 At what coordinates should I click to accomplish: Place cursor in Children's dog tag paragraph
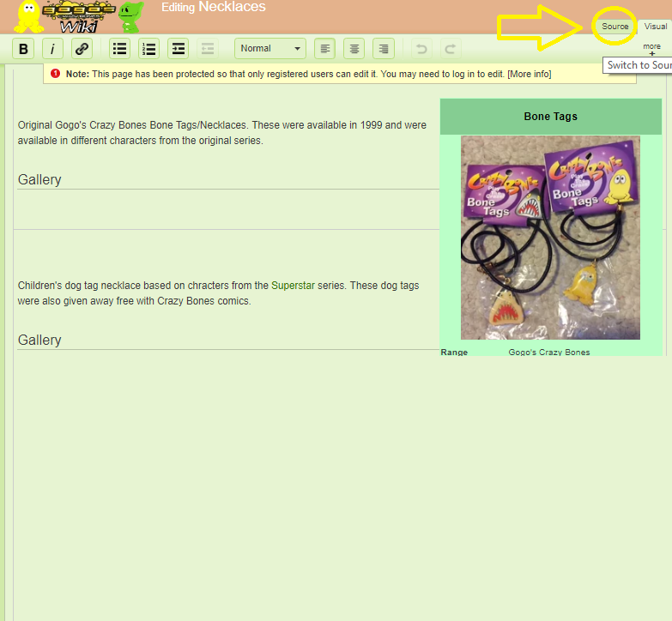pos(218,293)
